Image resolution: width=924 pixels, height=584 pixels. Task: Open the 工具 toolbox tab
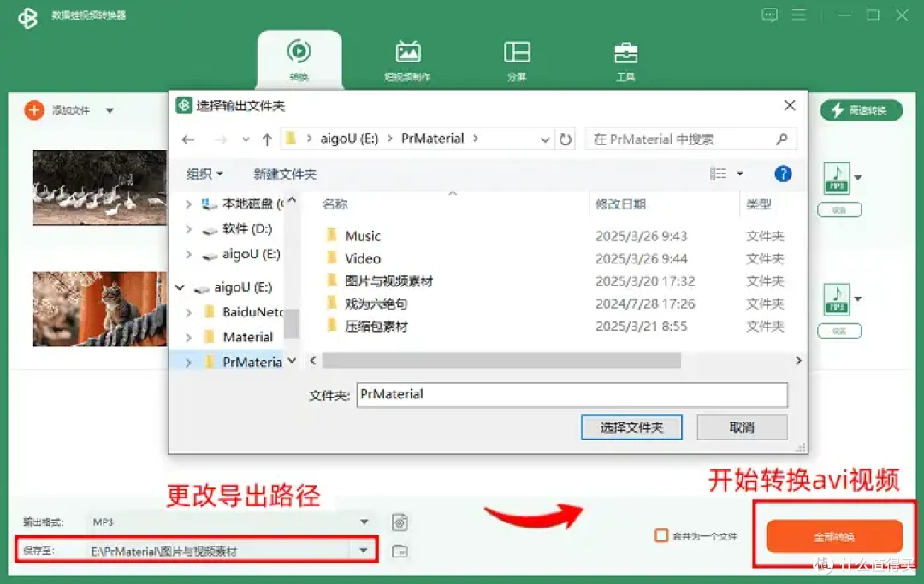pyautogui.click(x=625, y=61)
